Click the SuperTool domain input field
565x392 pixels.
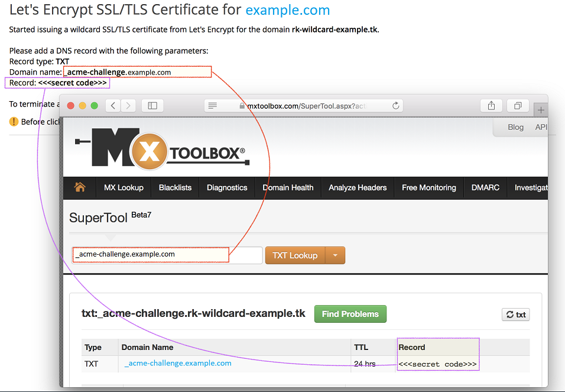[167, 255]
